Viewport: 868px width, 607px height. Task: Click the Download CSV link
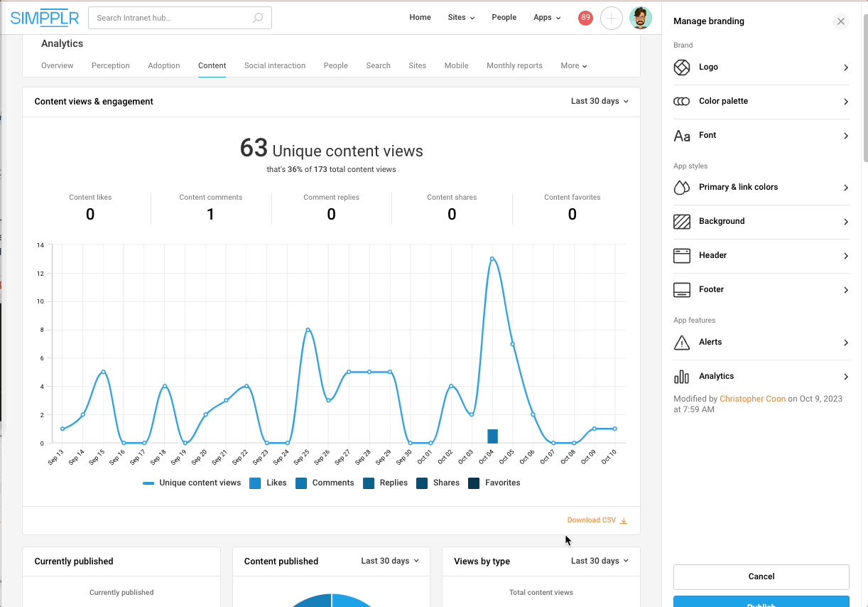pyautogui.click(x=592, y=520)
